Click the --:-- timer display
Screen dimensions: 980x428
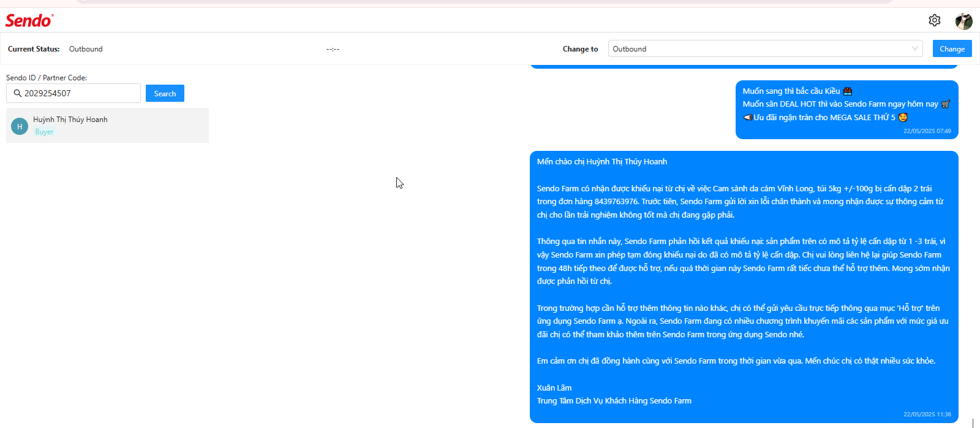(333, 49)
